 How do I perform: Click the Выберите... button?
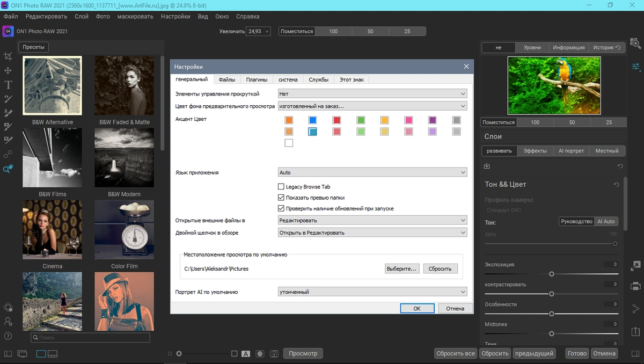point(401,268)
